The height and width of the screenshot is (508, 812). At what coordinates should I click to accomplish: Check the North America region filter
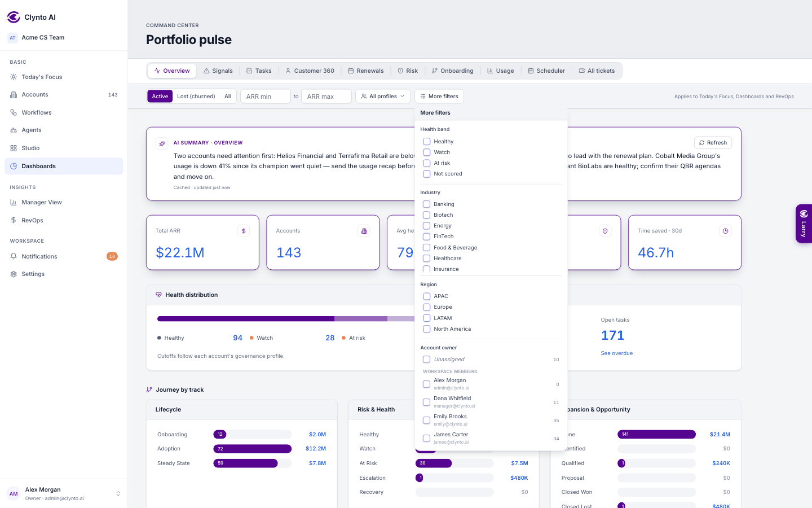pyautogui.click(x=427, y=329)
